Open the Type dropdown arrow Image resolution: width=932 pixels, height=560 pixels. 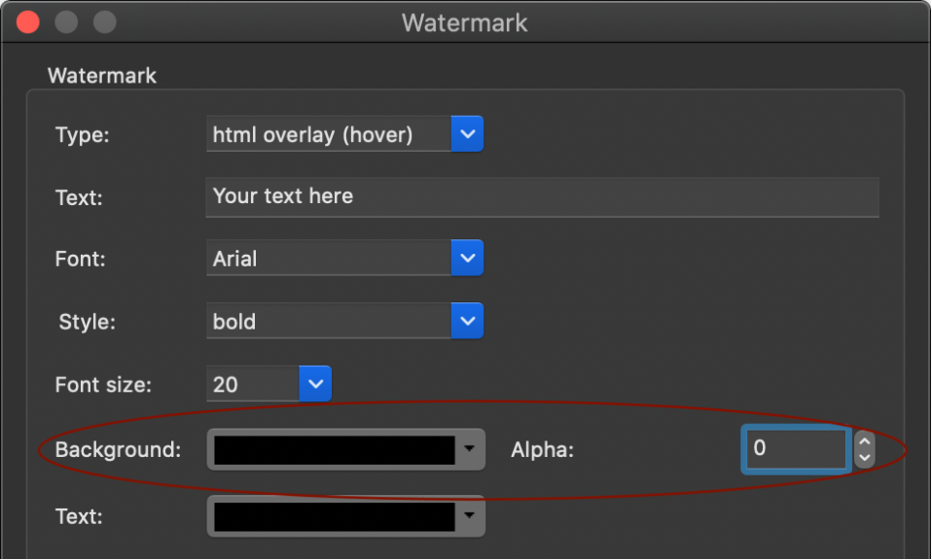tap(467, 134)
